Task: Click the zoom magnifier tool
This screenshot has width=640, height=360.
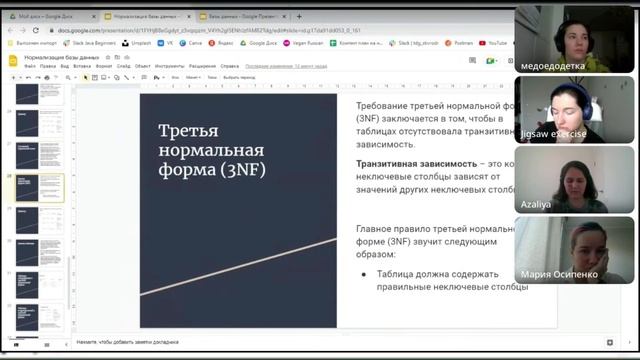Action: [x=68, y=77]
